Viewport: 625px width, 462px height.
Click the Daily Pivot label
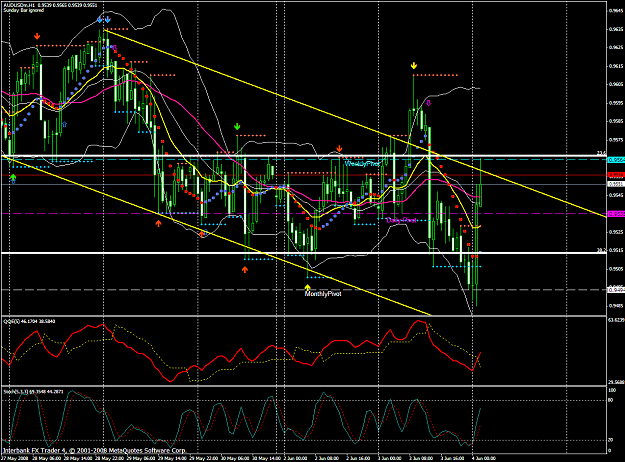(401, 220)
